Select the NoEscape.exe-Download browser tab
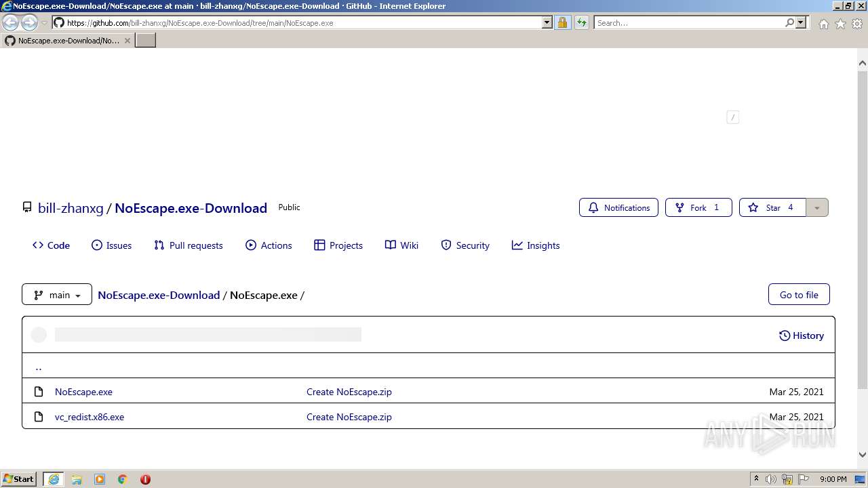The image size is (868, 488). coord(68,40)
